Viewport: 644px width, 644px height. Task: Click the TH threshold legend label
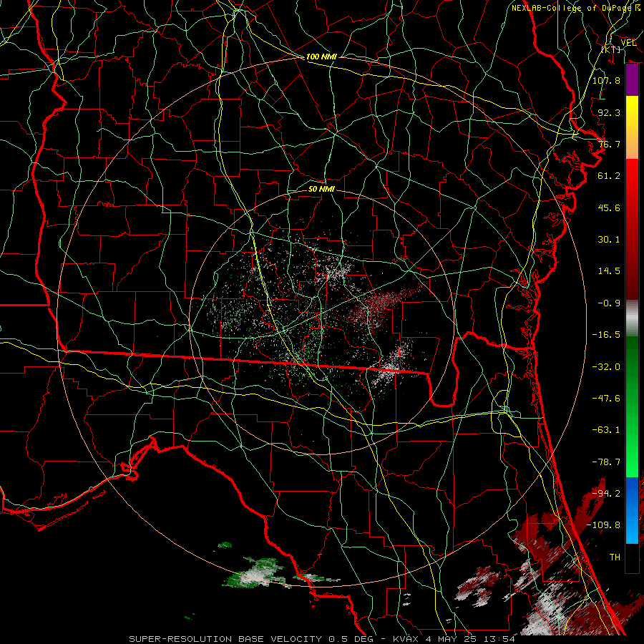615,557
